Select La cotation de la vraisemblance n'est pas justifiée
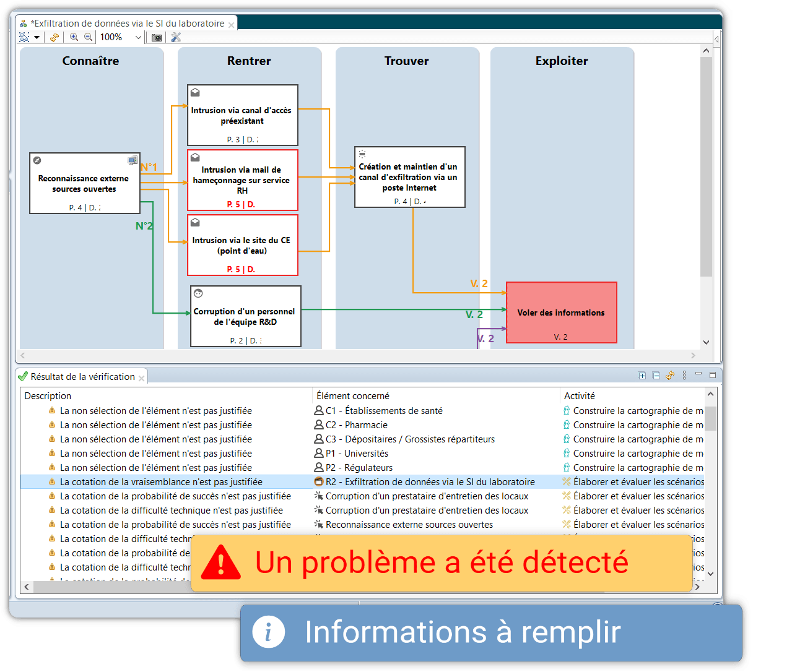The image size is (805, 672). 161,482
